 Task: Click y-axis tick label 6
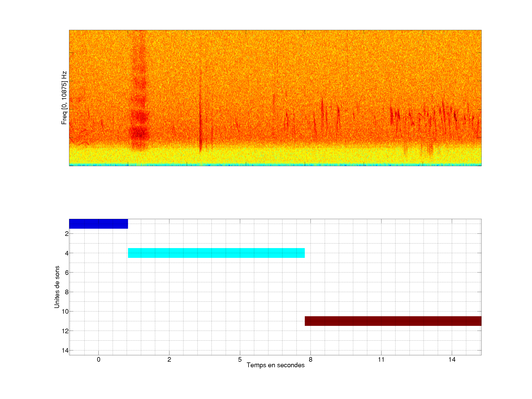point(67,272)
